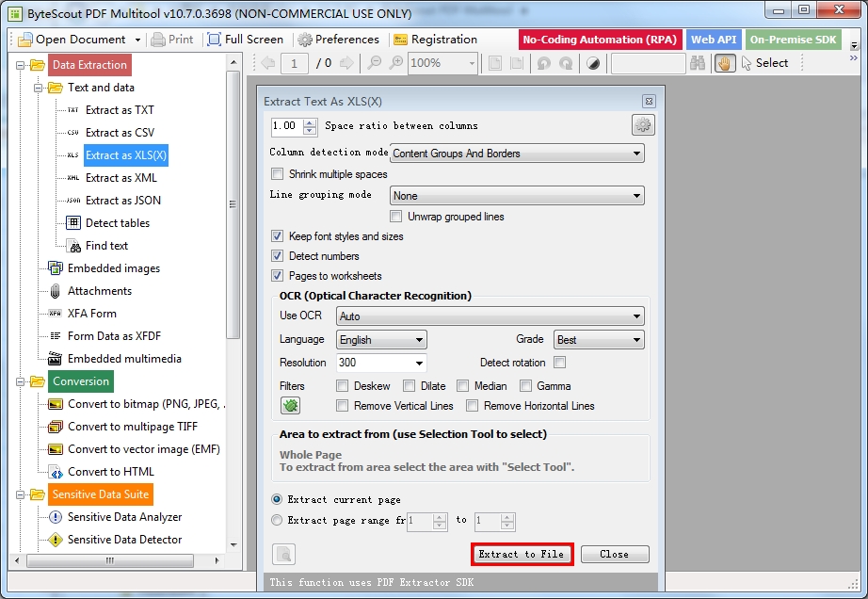Click the gear settings icon in extraction panel
This screenshot has width=868, height=599.
(643, 125)
